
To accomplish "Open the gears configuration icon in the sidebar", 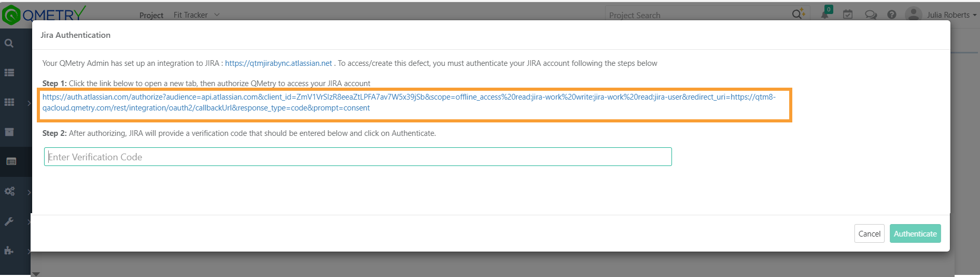I will click(x=9, y=191).
